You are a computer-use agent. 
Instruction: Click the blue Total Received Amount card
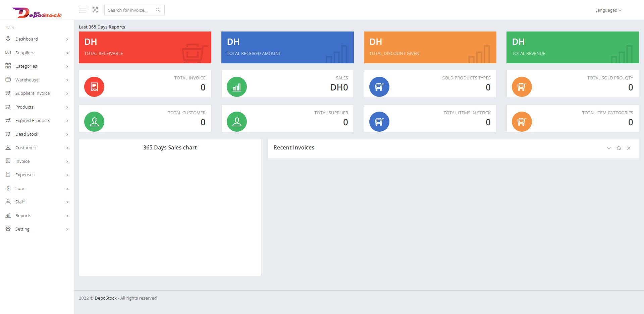(x=287, y=47)
